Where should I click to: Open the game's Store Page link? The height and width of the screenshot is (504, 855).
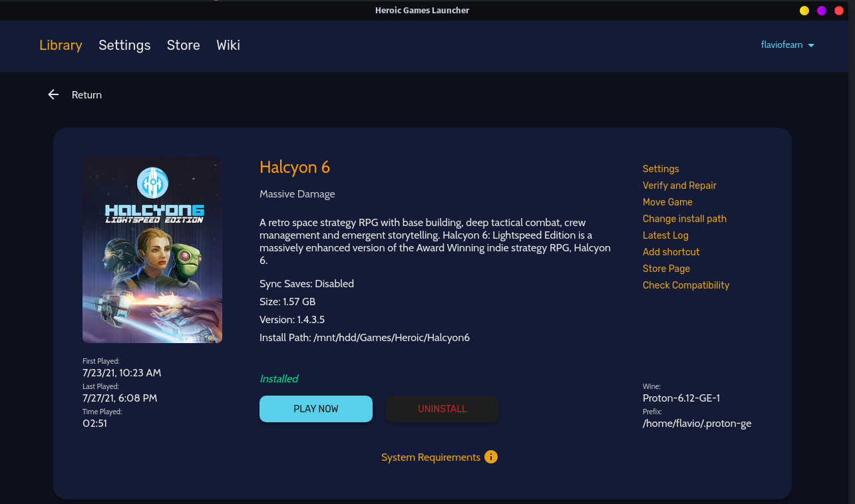(x=666, y=269)
